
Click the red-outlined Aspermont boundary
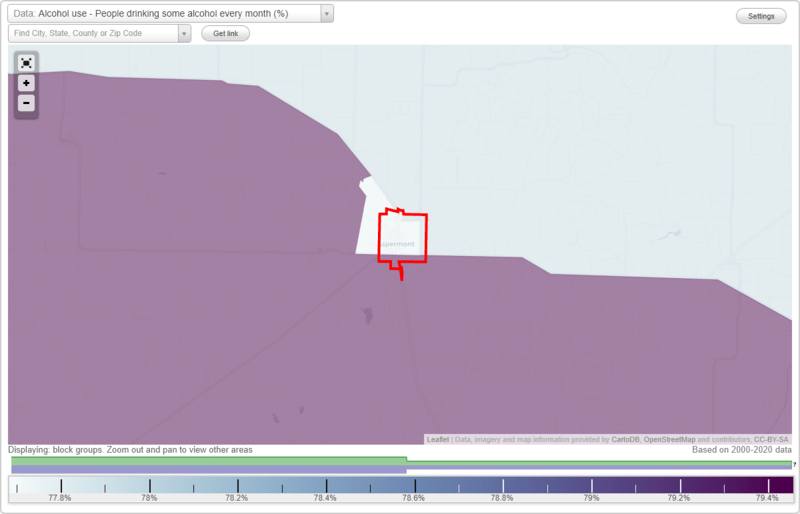click(x=403, y=236)
